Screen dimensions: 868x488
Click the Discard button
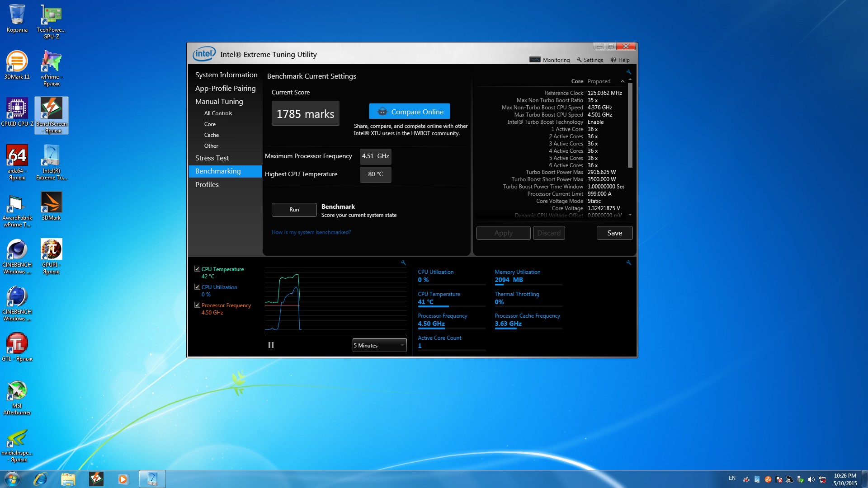coord(549,233)
